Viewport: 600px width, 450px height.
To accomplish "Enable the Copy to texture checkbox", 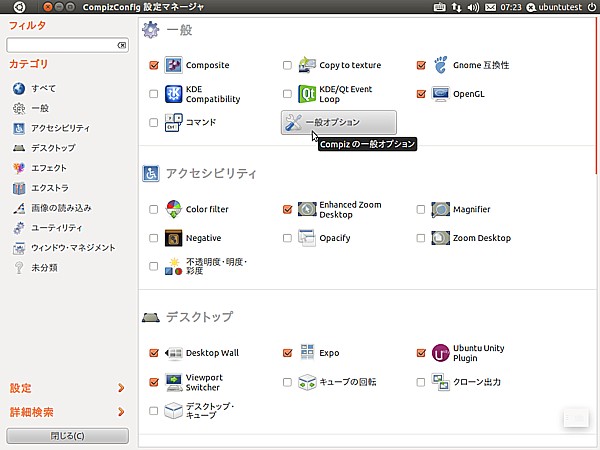I will [x=287, y=65].
